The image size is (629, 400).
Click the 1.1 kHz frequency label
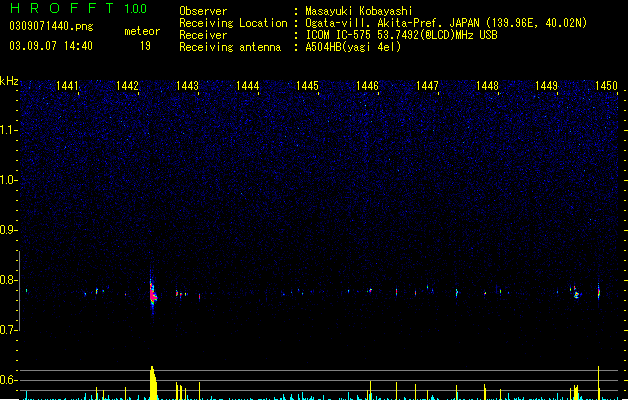[x=8, y=130]
